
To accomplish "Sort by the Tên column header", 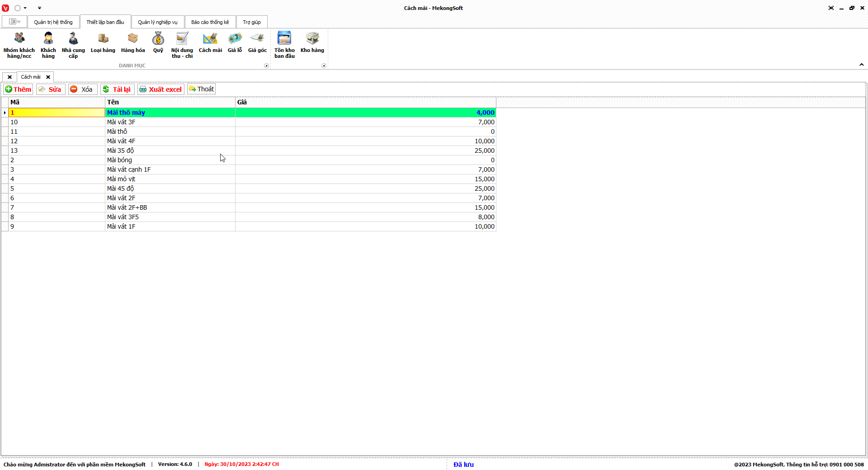I will [x=170, y=102].
